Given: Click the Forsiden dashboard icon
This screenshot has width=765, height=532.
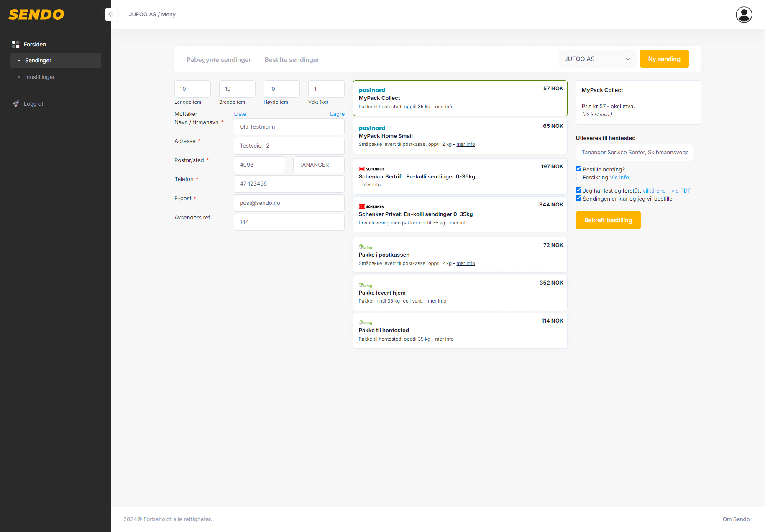Looking at the screenshot, I should [16, 44].
